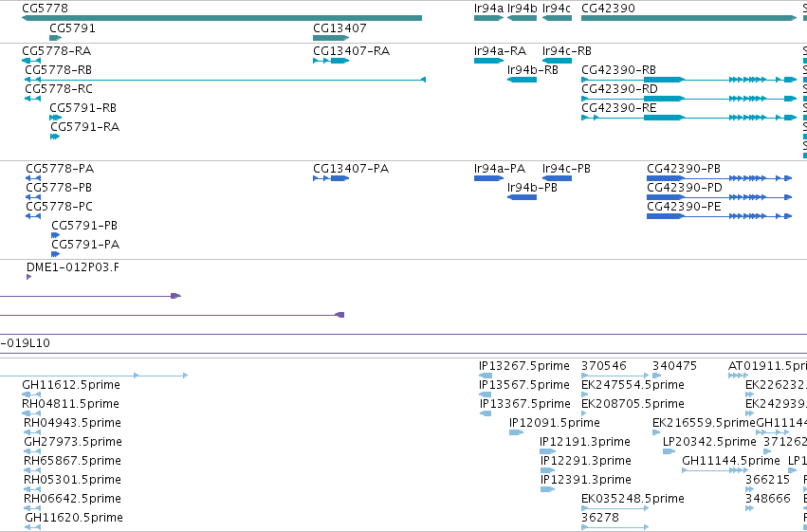Open EST RH05301.5prime
The width and height of the screenshot is (807, 532).
(x=73, y=481)
